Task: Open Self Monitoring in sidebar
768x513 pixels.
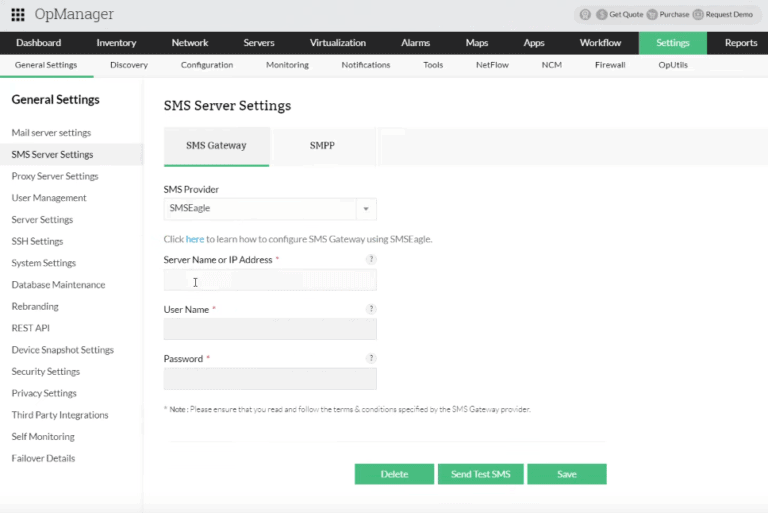Action: pos(43,437)
